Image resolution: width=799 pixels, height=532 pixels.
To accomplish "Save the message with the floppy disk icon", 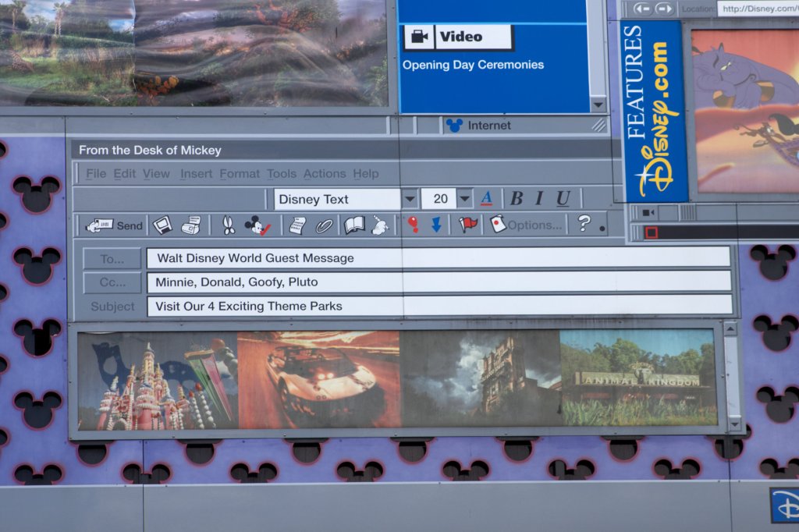I will 162,225.
